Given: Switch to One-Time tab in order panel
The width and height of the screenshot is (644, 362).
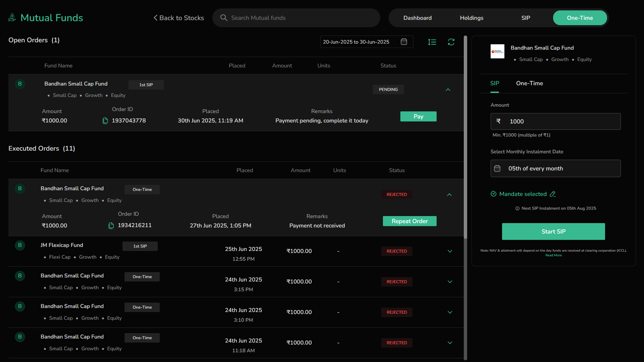Looking at the screenshot, I should [x=530, y=83].
